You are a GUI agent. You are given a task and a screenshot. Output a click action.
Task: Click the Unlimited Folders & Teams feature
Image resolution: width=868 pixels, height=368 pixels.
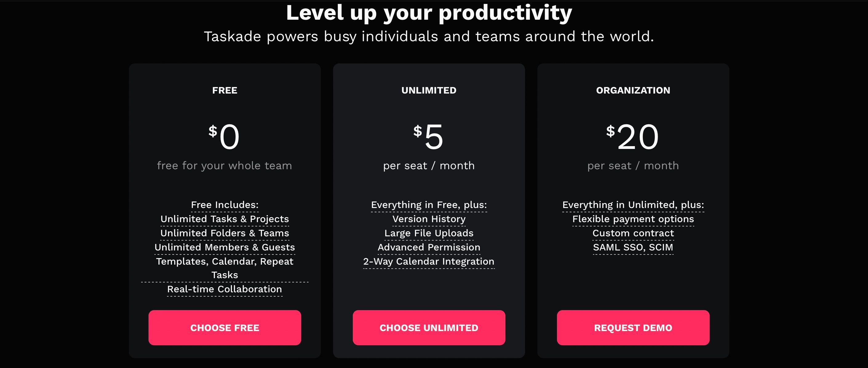(x=225, y=233)
